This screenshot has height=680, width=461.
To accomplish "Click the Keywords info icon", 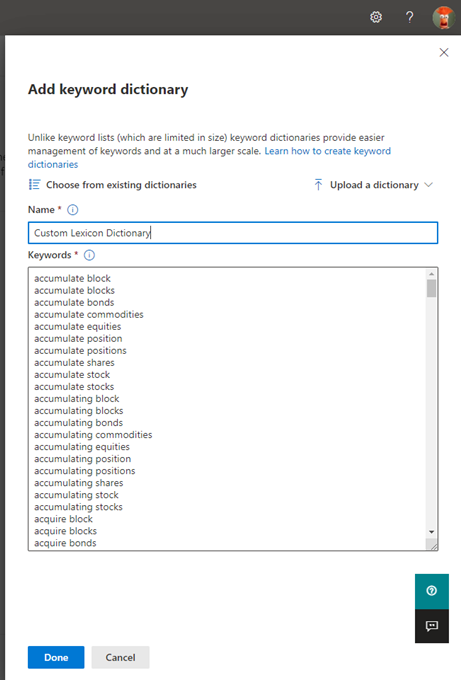I will (89, 255).
